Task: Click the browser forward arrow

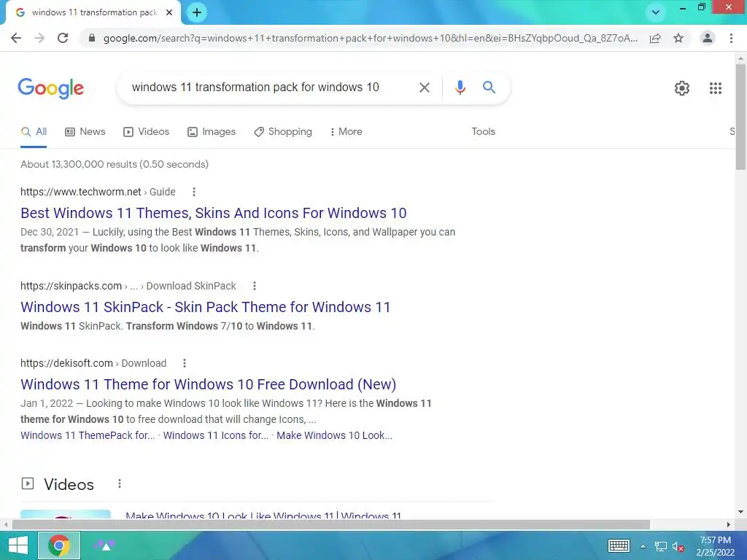Action: [39, 38]
